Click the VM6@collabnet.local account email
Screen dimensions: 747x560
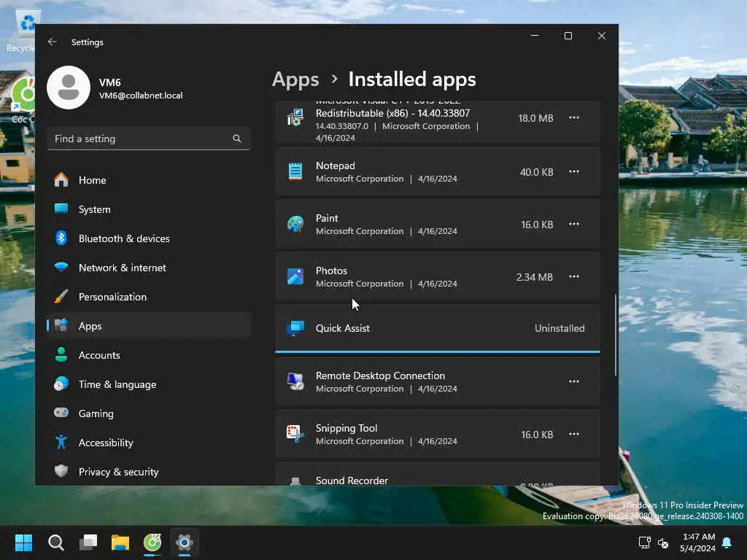coord(141,96)
